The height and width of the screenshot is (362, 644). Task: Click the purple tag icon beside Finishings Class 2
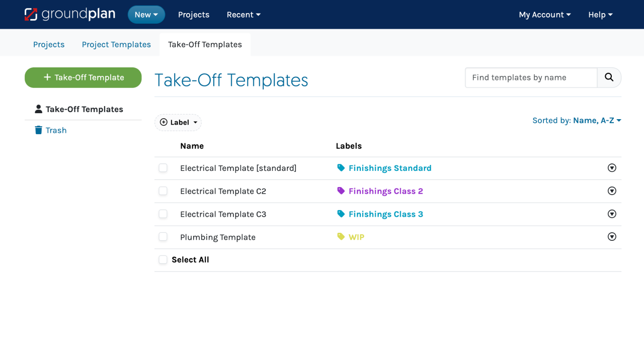(341, 191)
